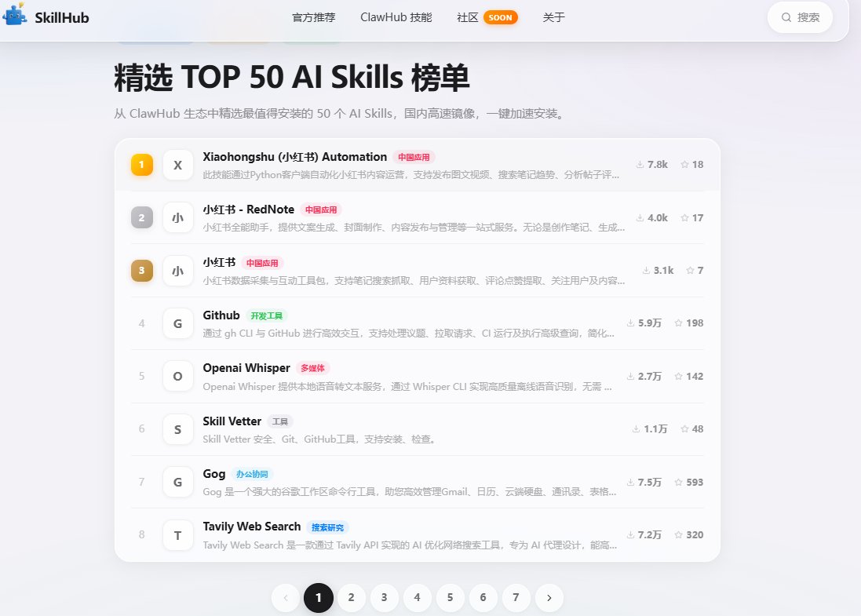Click the star icon showing 593 for Gog

click(x=679, y=482)
